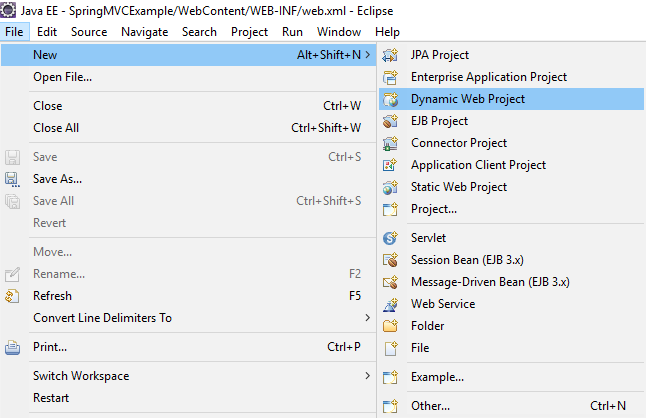The height and width of the screenshot is (418, 646).
Task: Click the Alt+Shift+N shortcut text
Action: click(x=329, y=54)
